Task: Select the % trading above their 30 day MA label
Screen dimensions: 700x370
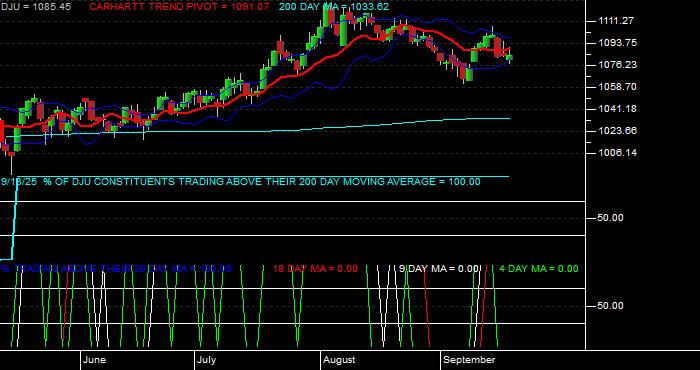Action: [116, 269]
